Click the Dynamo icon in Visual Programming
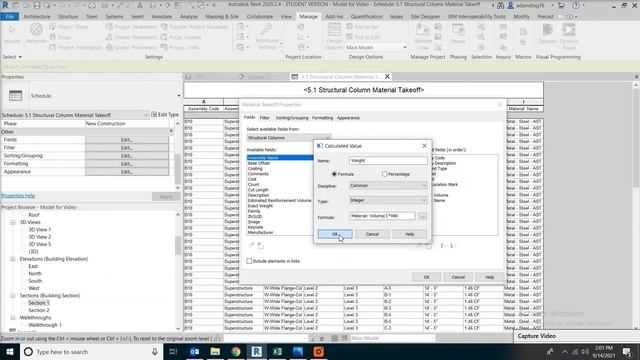 547,30
